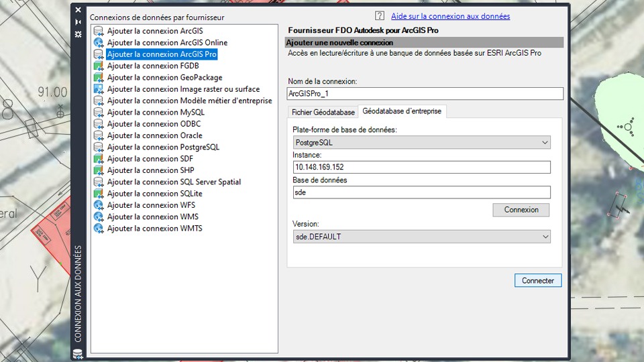Screen dimensions: 644x362
Task: Open Plate-forme de base de données dropdown
Action: (x=421, y=142)
